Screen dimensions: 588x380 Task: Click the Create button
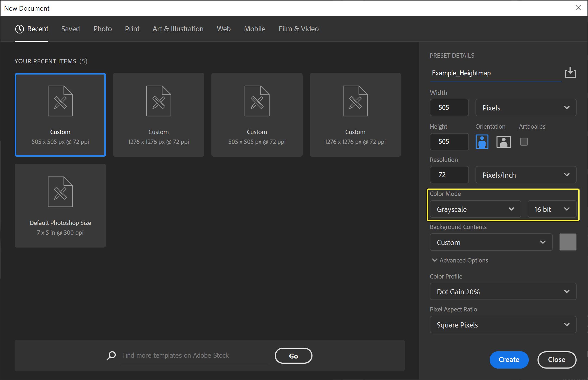pyautogui.click(x=509, y=360)
